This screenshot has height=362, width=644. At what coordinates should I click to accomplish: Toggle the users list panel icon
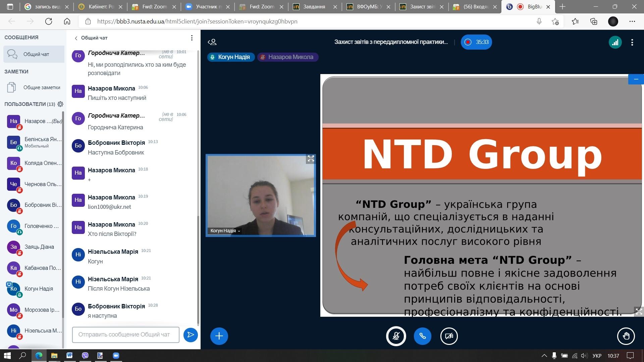pos(212,42)
